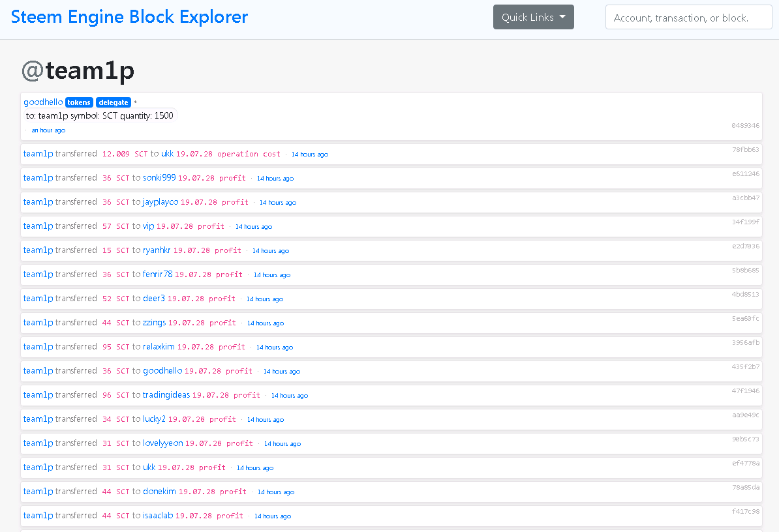Open transaction 435f2b7

tap(745, 367)
